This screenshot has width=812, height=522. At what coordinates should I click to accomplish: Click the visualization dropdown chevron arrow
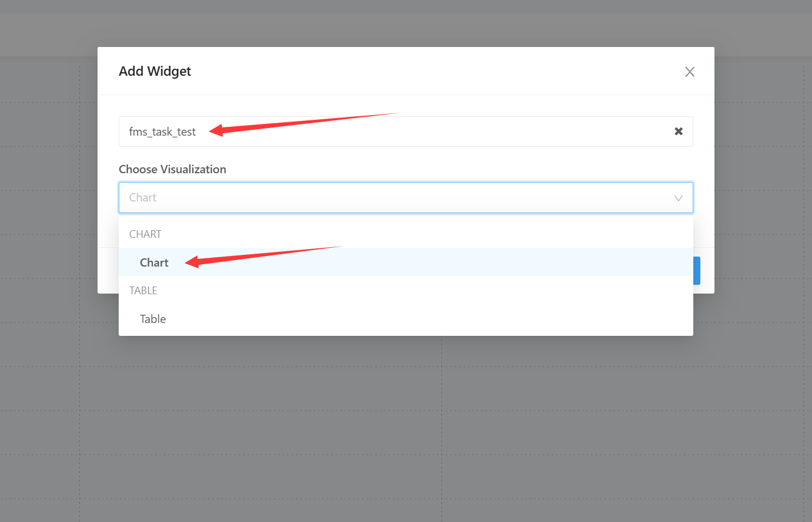click(678, 198)
